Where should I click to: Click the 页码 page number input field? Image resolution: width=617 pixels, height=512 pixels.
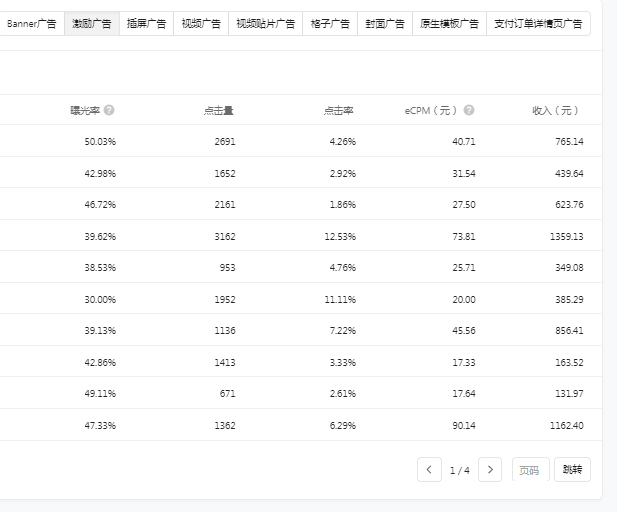coord(531,469)
